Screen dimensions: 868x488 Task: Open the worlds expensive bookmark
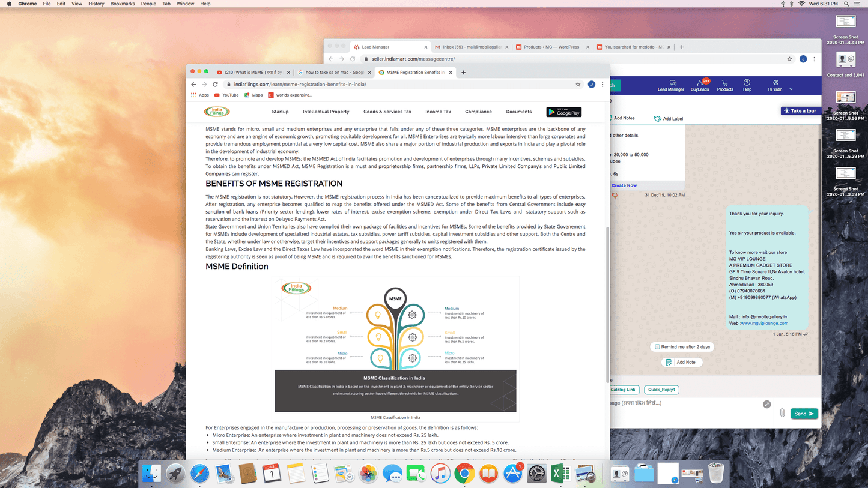(x=290, y=95)
